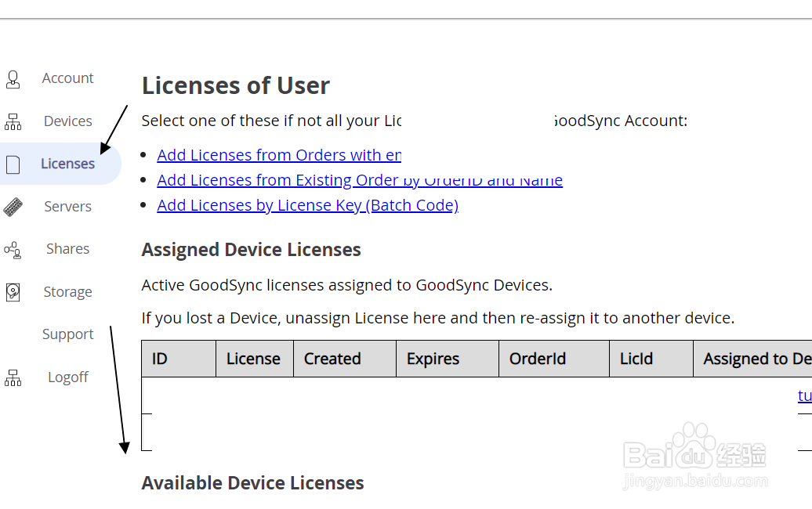Open Add Licenses from Orders link
Screen dimensions: 812x509
tap(279, 155)
